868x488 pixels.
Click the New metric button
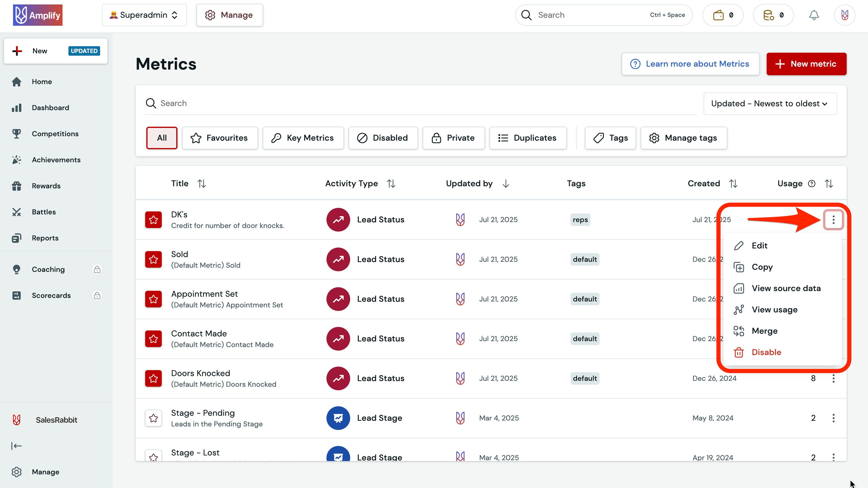coord(806,64)
